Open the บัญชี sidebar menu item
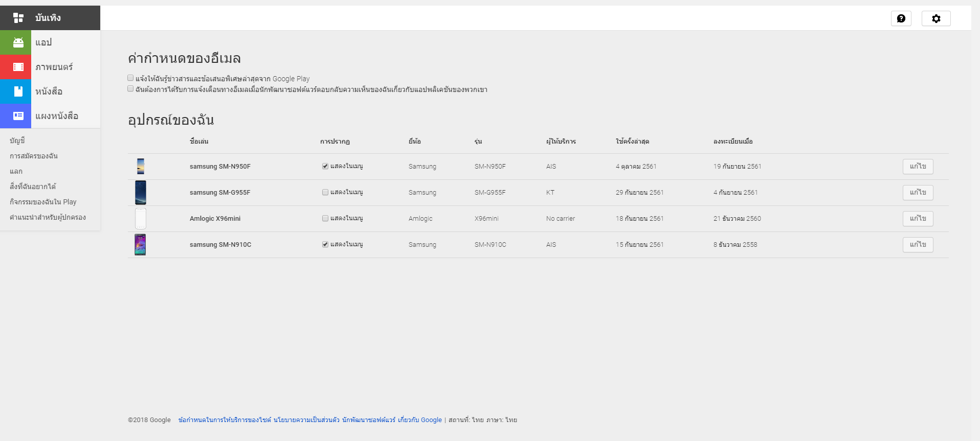Image resolution: width=980 pixels, height=441 pixels. [x=17, y=141]
